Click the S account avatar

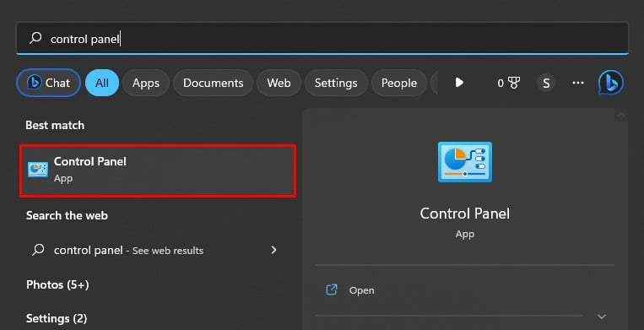click(x=546, y=83)
